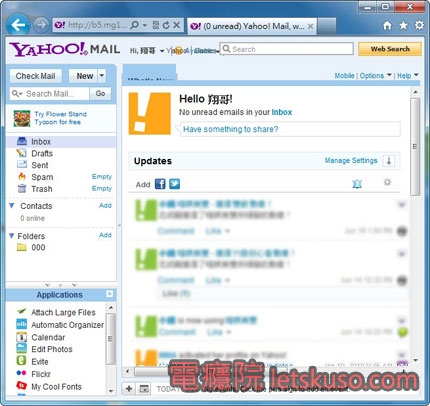
Task: Add Facebook account to Updates
Action: [160, 184]
